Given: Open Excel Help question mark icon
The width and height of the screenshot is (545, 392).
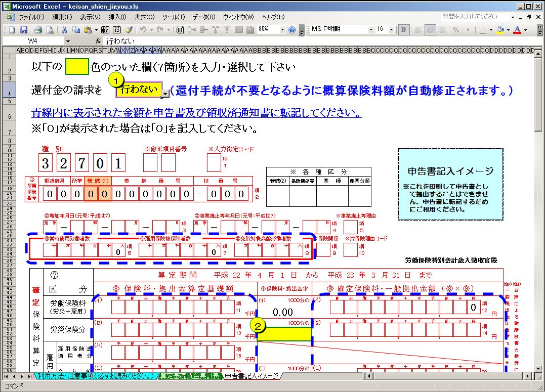Looking at the screenshot, I should (292, 29).
